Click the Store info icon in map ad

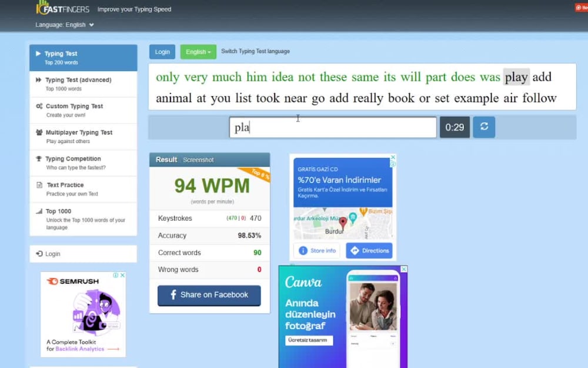303,250
